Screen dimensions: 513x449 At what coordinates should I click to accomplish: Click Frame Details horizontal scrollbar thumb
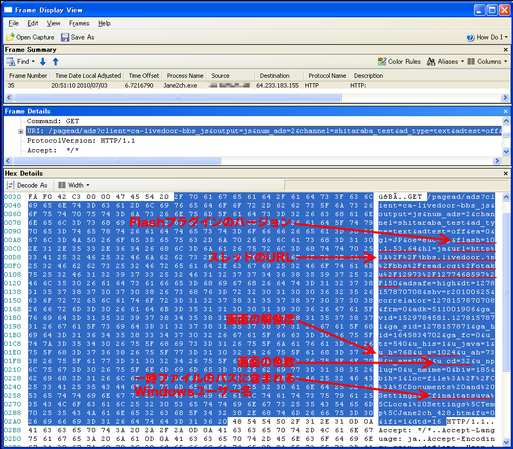pyautogui.click(x=117, y=161)
